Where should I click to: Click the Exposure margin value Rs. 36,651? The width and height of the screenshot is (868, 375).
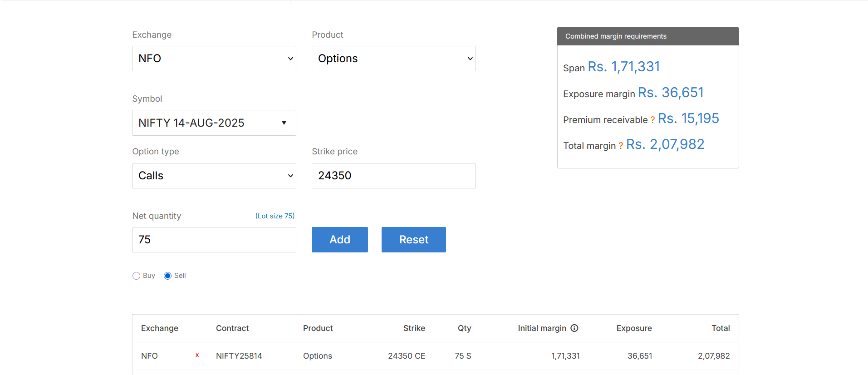671,93
